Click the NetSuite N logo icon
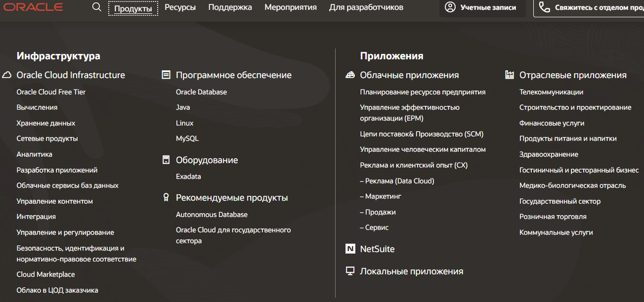This screenshot has width=644, height=302. [350, 249]
